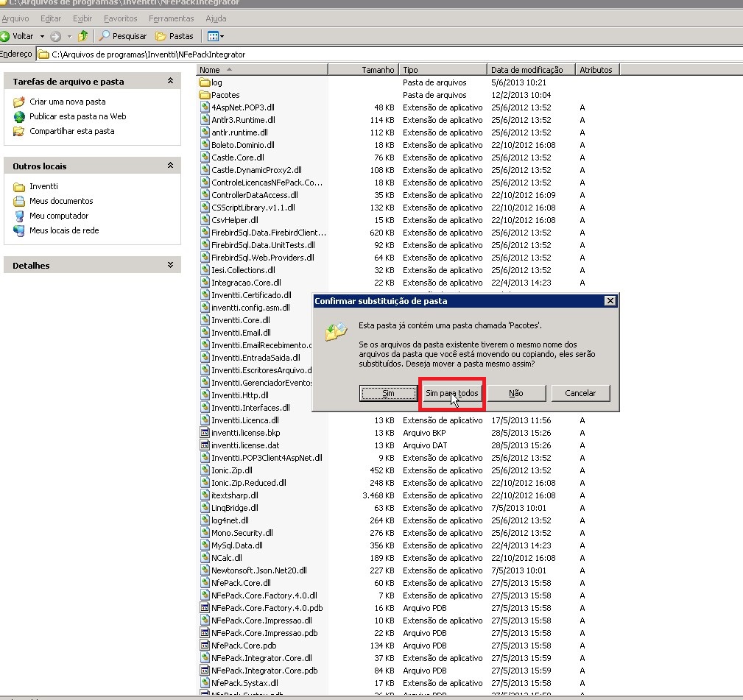
Task: Collapse the Tarefas de arquivo e pasta panel
Action: tap(170, 82)
